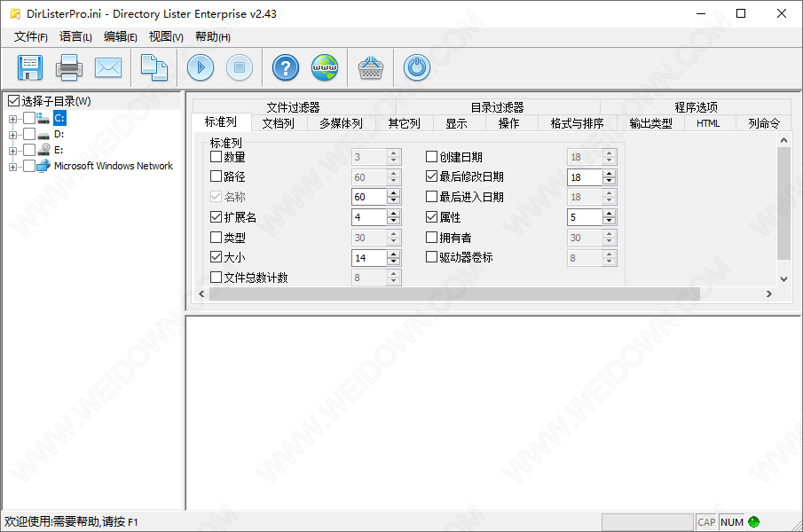
Task: Open the website via the globe www icon
Action: point(325,67)
